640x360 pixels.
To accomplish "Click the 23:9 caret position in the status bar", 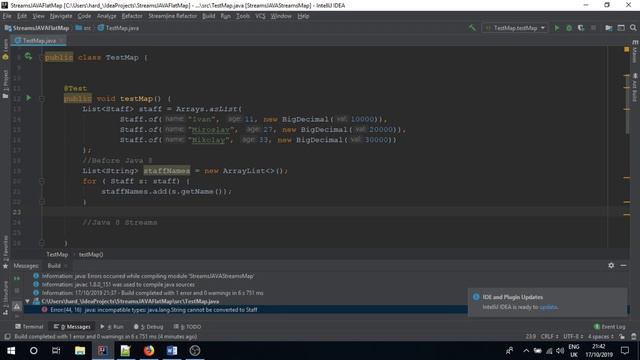I will click(x=531, y=337).
